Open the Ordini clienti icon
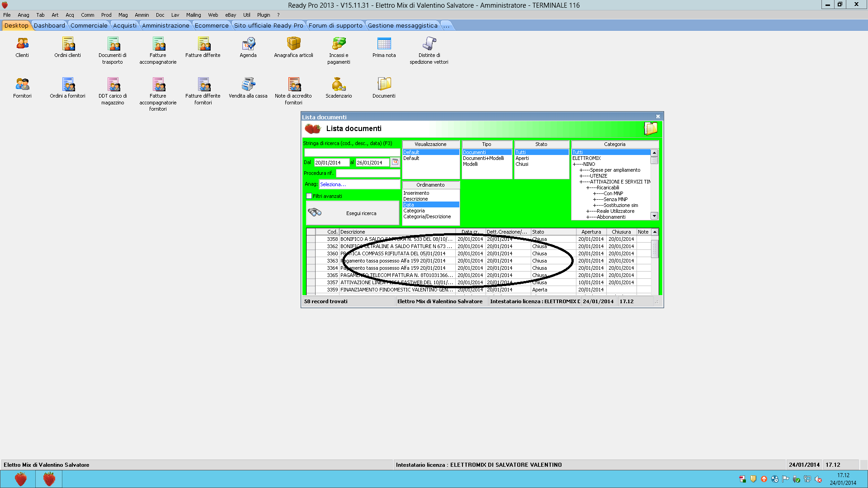The width and height of the screenshot is (868, 488). (x=68, y=47)
